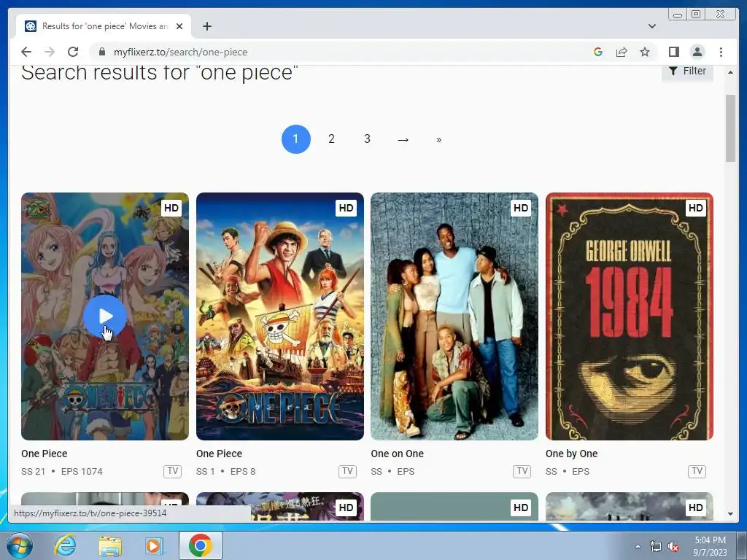Click the scrollbar down arrow
Image resolution: width=747 pixels, height=560 pixels.
[730, 514]
